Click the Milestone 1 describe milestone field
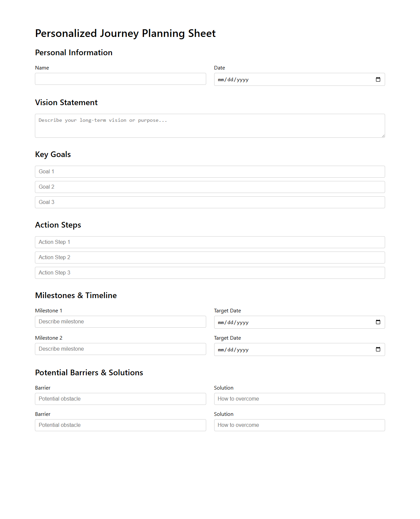This screenshot has width=420, height=519. 120,321
